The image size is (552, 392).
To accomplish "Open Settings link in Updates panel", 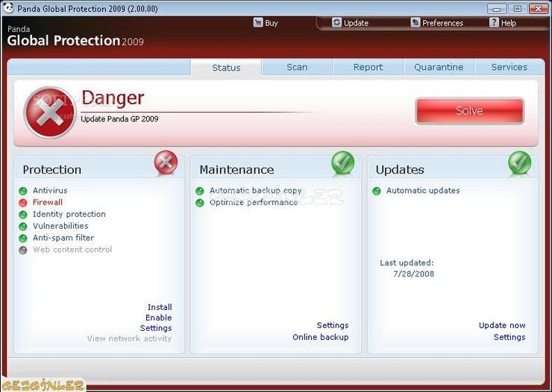I will (509, 337).
